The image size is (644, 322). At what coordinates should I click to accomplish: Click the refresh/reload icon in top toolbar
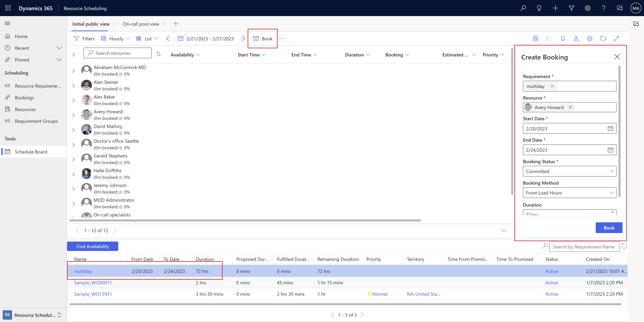[x=603, y=38]
